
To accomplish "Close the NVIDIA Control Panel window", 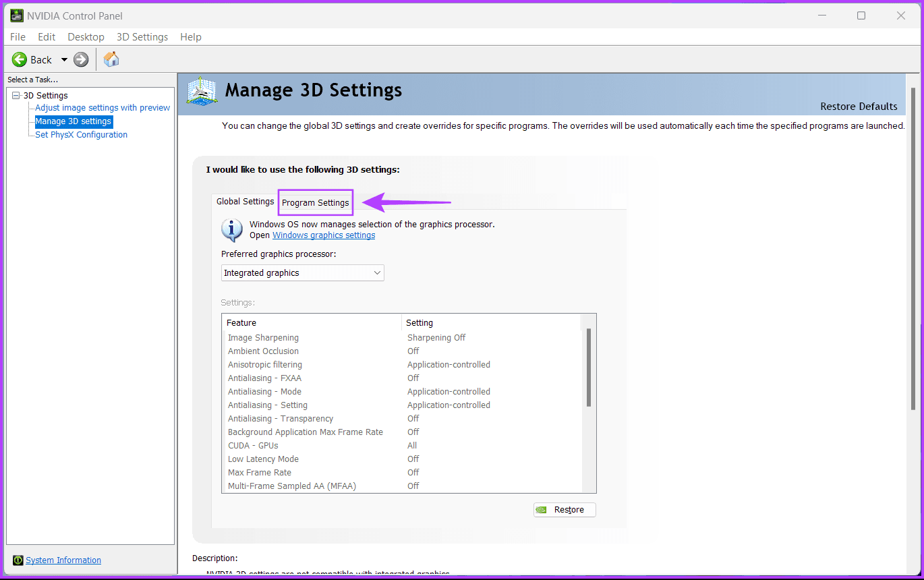I will coord(901,16).
